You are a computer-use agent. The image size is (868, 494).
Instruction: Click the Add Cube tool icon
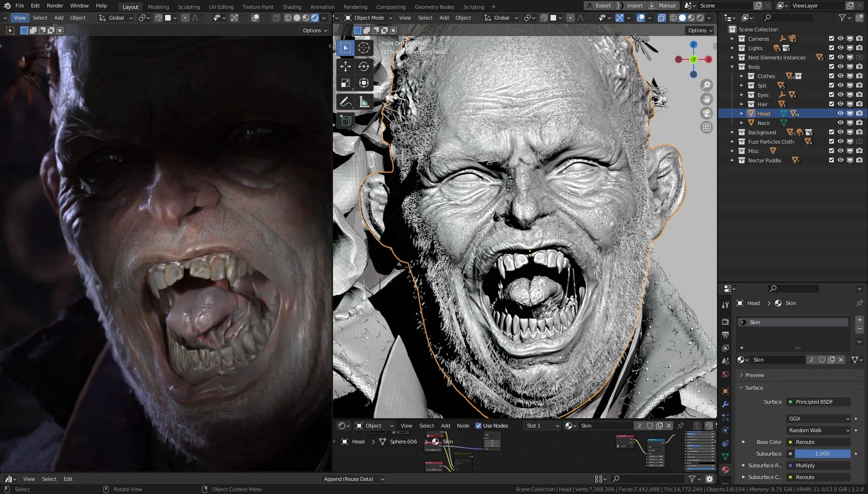[x=346, y=120]
